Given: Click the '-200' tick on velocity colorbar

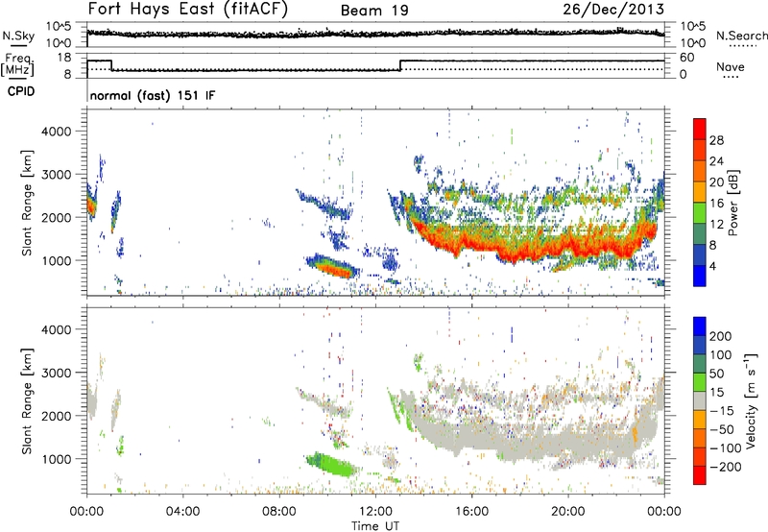Looking at the screenshot, I should pos(726,467).
